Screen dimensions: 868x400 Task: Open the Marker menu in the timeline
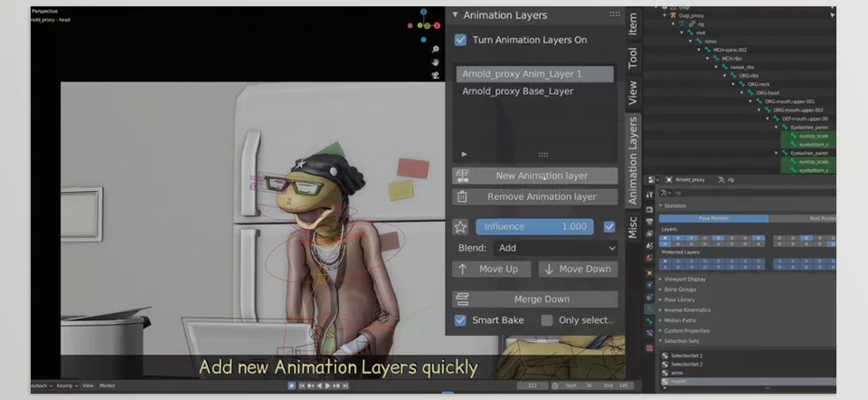108,386
